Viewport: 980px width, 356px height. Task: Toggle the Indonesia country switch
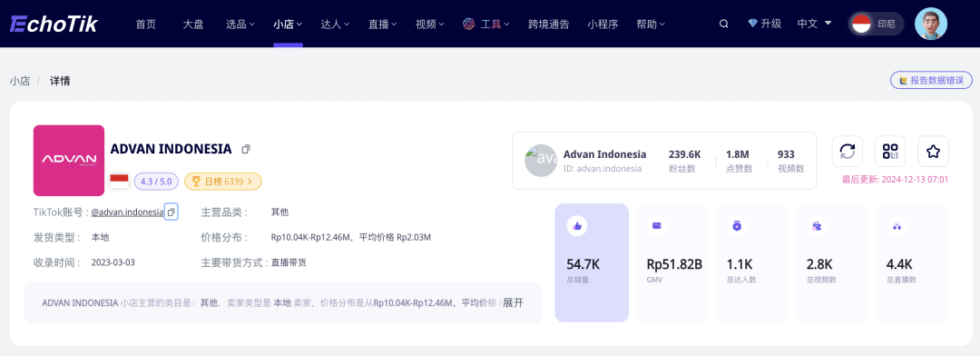[x=876, y=24]
